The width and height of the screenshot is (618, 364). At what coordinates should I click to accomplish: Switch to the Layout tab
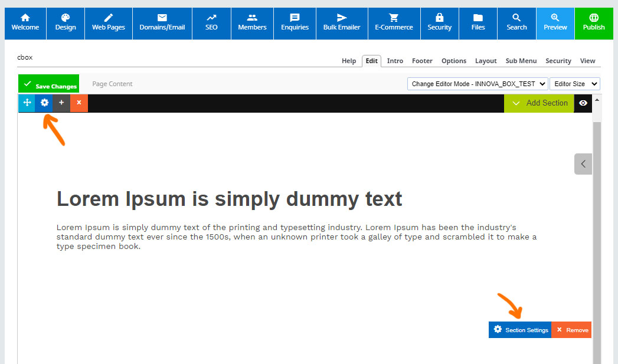[486, 61]
